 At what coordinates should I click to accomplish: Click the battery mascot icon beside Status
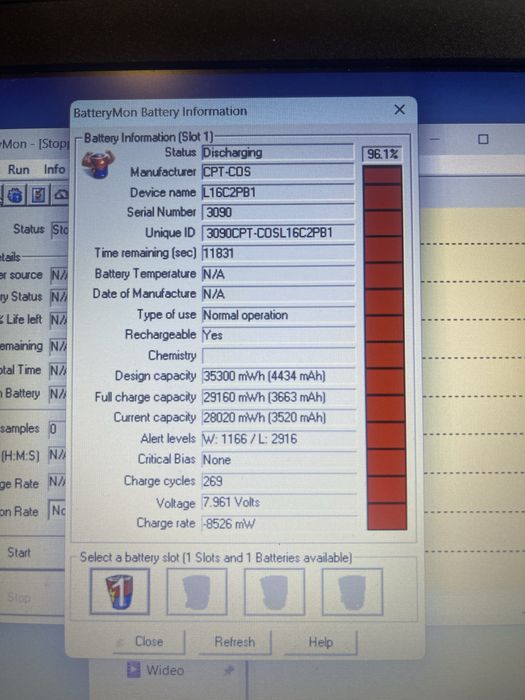[x=98, y=164]
